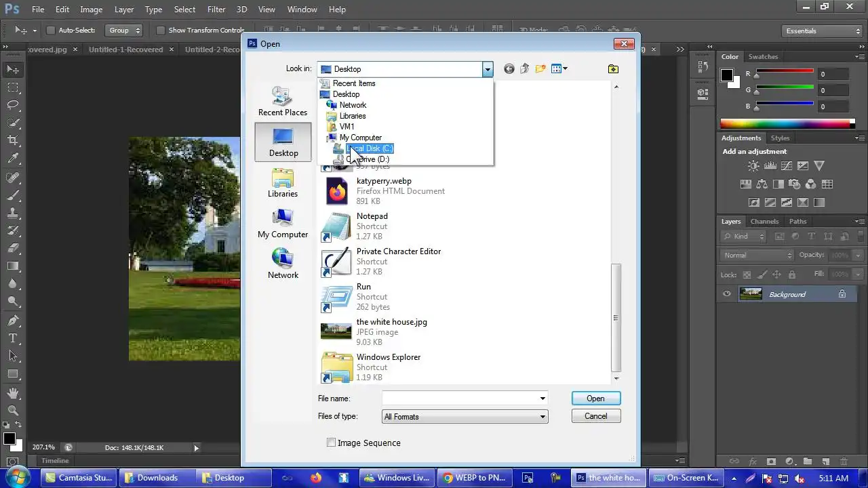This screenshot has height=488, width=868.
Task: Open the Group auto-select dropdown
Action: click(124, 30)
